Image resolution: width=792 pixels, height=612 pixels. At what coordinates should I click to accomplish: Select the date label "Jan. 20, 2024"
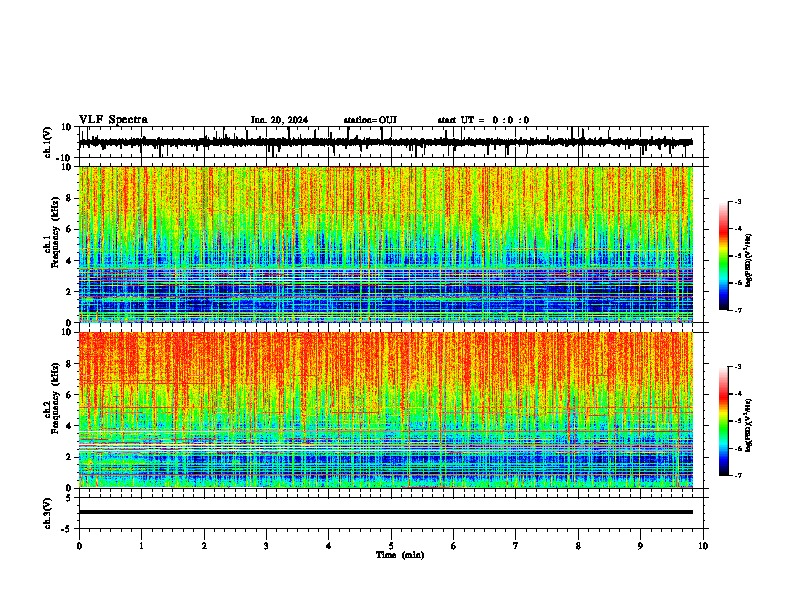(x=279, y=120)
